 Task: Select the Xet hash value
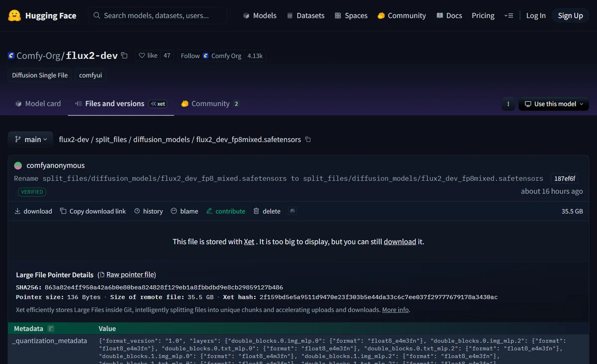379,297
